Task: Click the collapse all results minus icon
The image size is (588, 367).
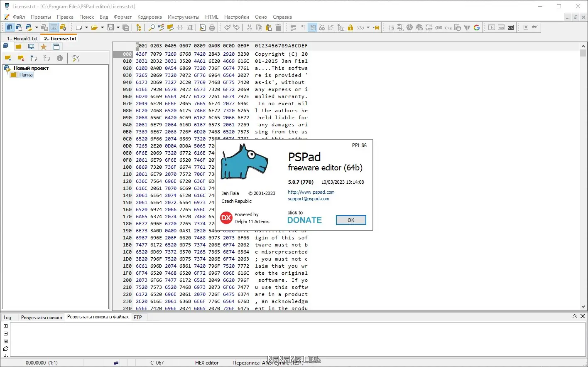Action: tap(6, 334)
